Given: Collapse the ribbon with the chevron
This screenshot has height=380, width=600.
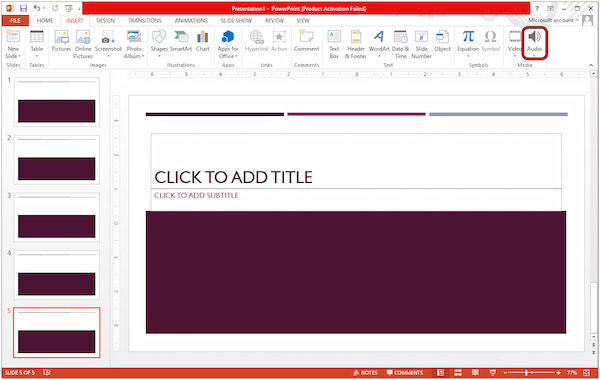Looking at the screenshot, I should click(591, 65).
